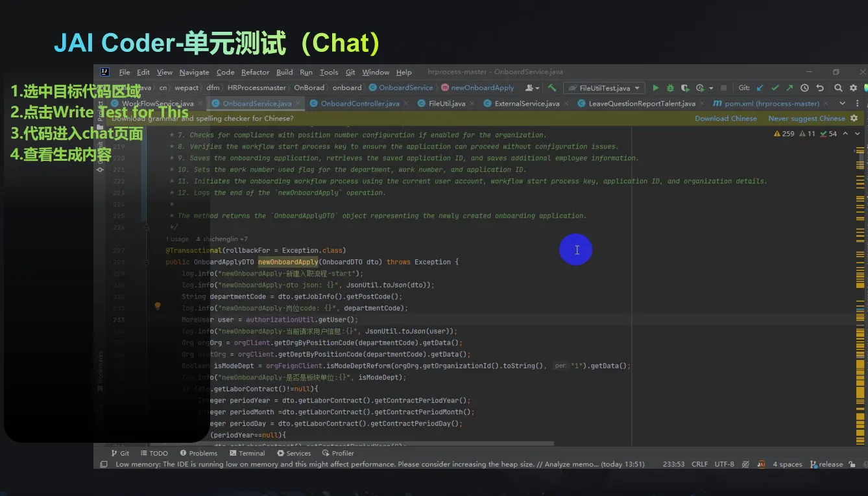
Task: Open the release Git branch selector
Action: [826, 464]
